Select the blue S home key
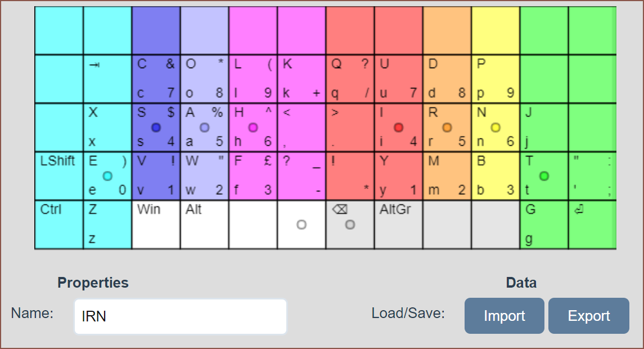This screenshot has width=644, height=349. [156, 128]
